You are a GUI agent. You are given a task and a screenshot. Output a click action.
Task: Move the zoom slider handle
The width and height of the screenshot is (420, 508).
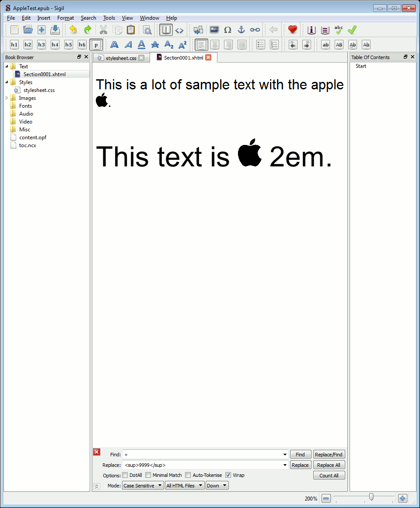[x=371, y=497]
